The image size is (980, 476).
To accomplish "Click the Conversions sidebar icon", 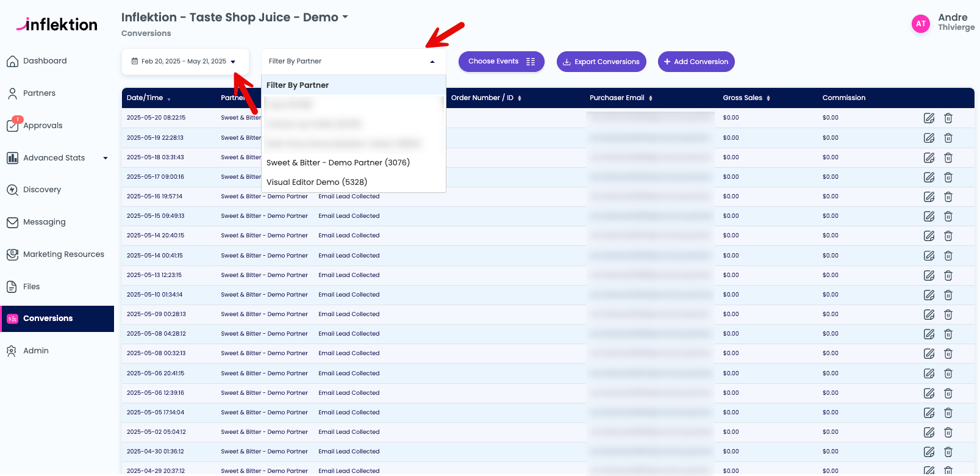I will coord(12,319).
